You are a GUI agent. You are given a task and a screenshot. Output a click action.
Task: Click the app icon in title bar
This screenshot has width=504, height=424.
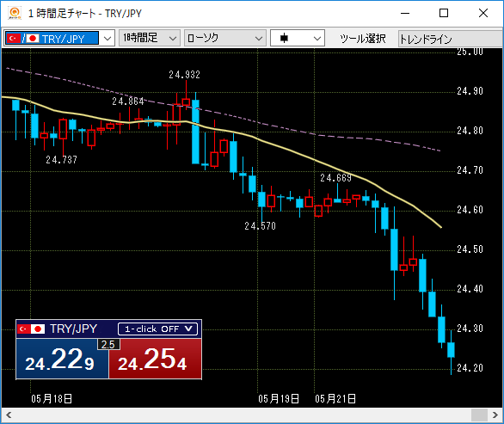tap(15, 14)
